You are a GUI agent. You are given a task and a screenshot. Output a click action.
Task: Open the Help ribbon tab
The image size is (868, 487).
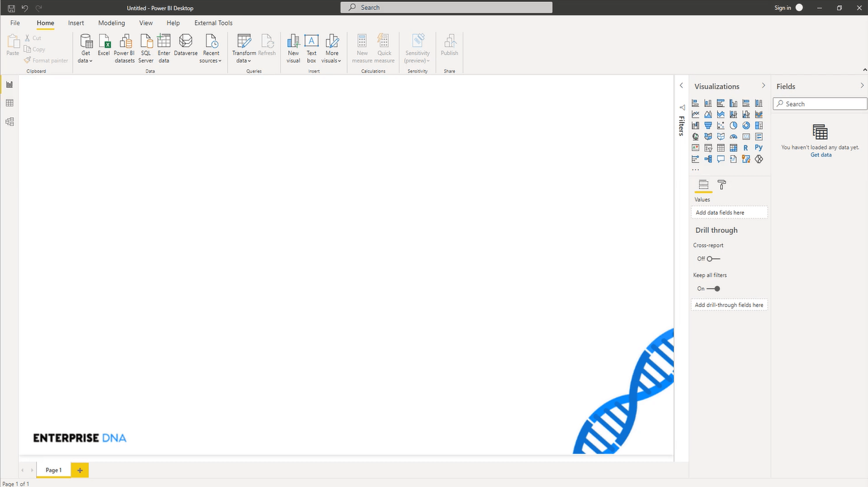[x=173, y=23]
